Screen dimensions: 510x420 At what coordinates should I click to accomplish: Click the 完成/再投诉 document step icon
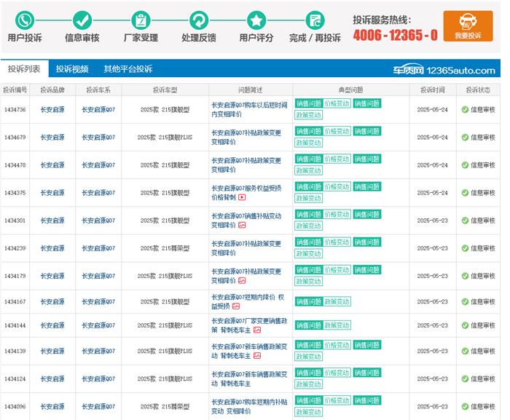click(x=315, y=20)
